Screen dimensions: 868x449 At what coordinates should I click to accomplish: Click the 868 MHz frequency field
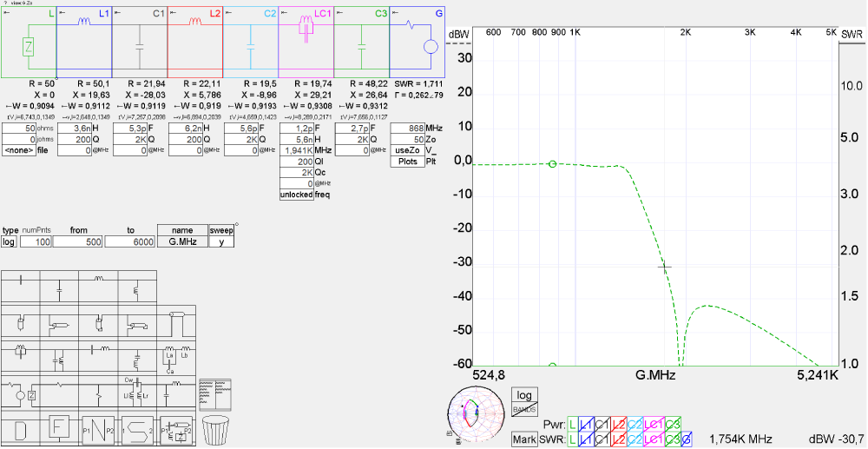(406, 128)
